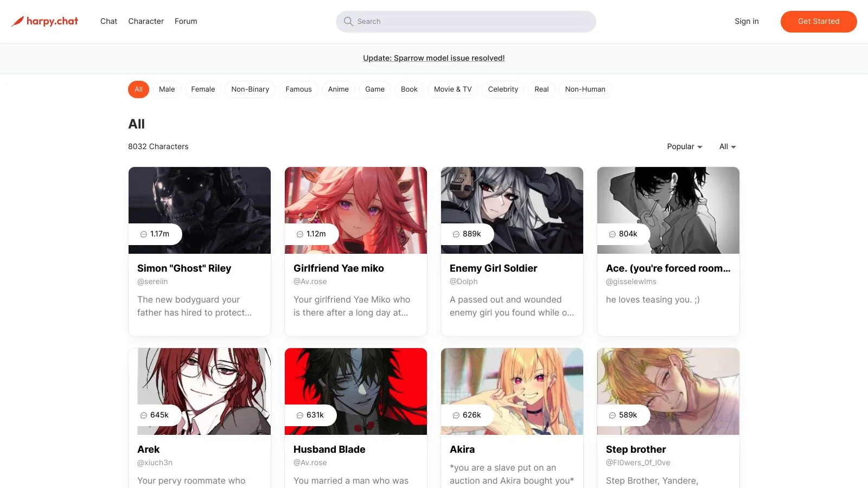
Task: Click the Step brother card title
Action: coord(636,450)
